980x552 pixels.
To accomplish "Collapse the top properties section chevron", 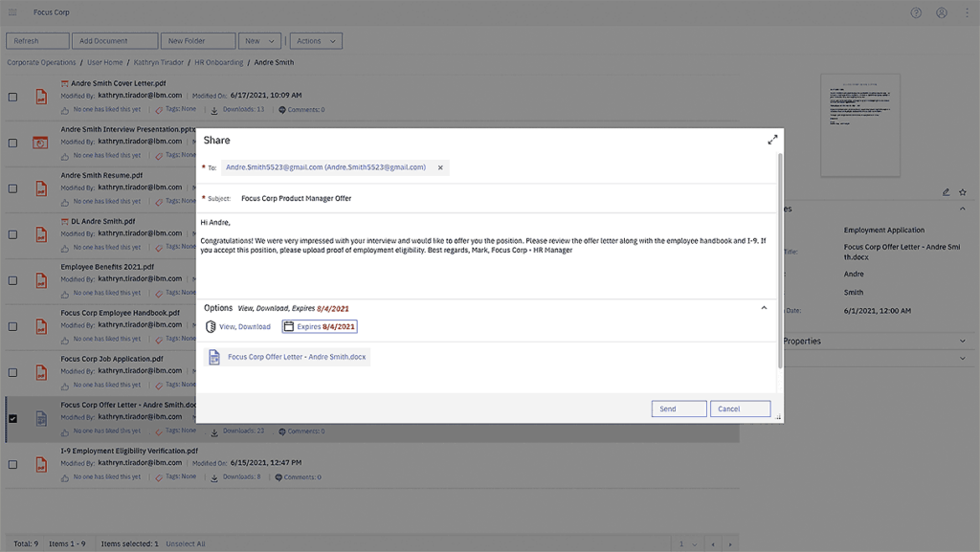I will (963, 209).
